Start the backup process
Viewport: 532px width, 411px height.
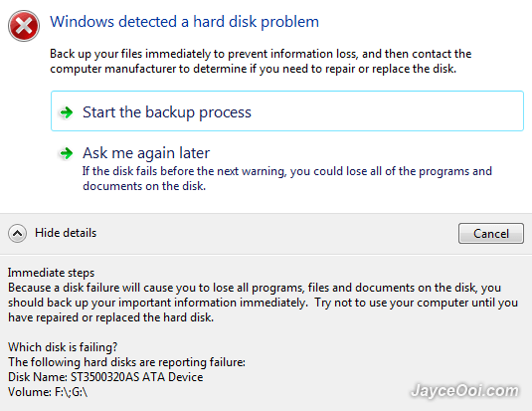click(x=287, y=110)
